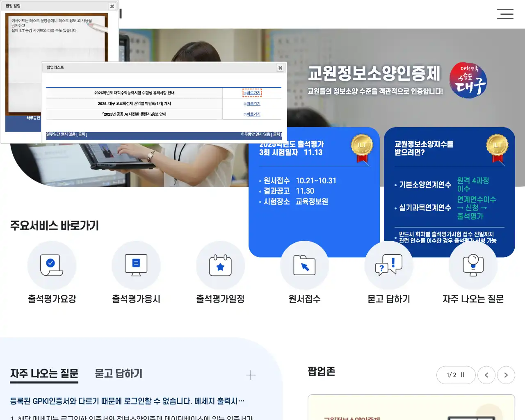
Task: Open the hamburger navigation menu
Action: [505, 14]
